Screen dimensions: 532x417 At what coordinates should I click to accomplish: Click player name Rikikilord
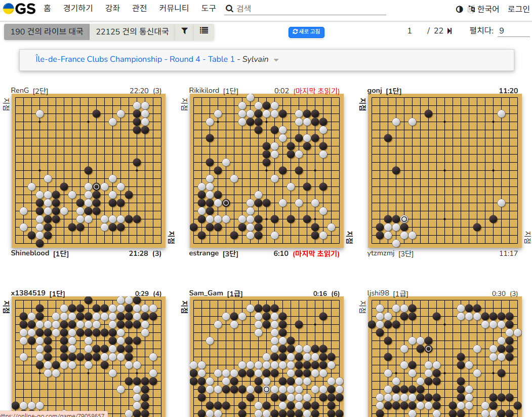(204, 90)
